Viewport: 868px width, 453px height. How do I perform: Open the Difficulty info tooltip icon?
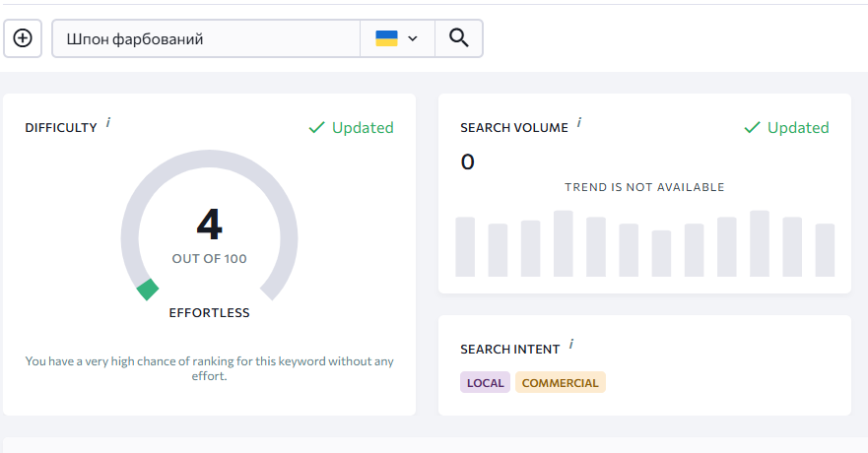coord(108,122)
